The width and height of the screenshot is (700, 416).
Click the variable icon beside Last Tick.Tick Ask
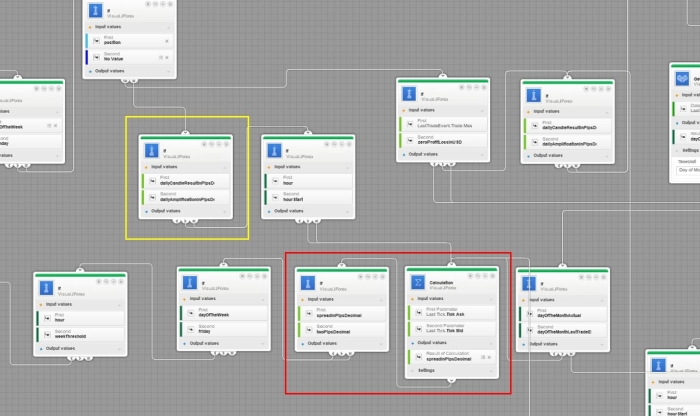coord(419,312)
